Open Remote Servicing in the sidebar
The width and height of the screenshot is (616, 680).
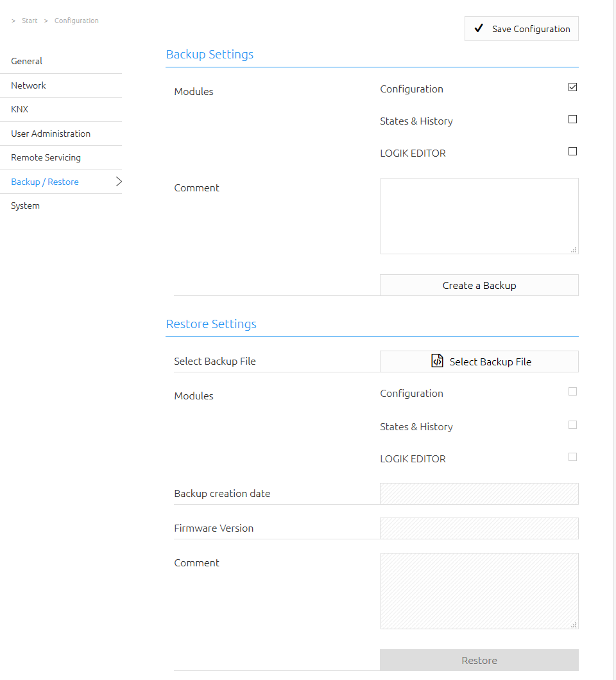[61, 157]
